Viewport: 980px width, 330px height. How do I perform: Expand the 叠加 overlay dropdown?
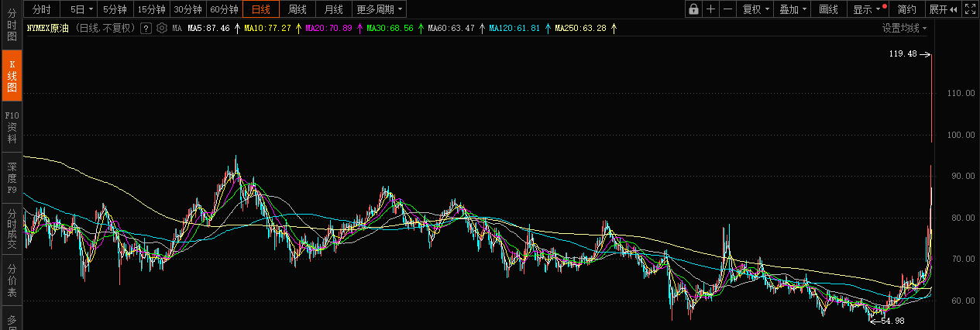[x=793, y=9]
